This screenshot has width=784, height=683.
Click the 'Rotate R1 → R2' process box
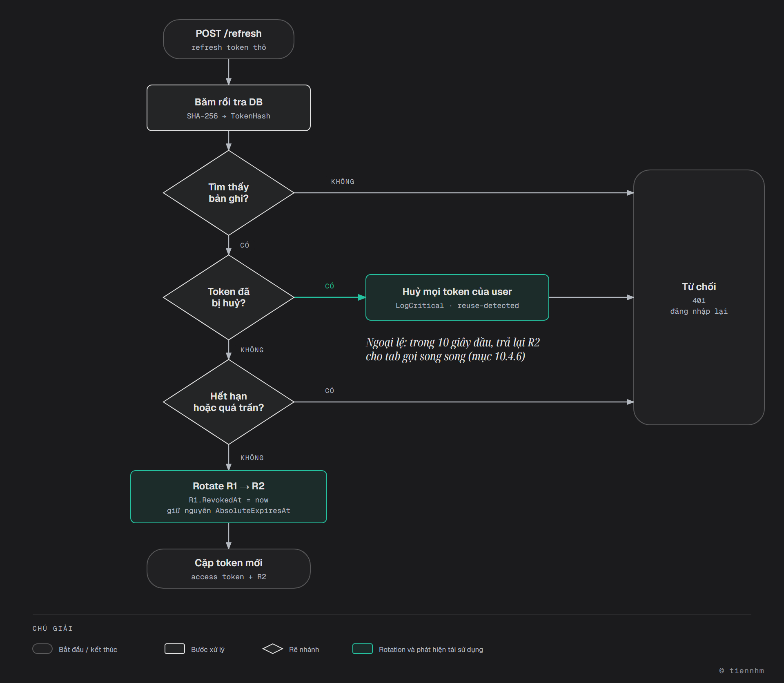coord(228,497)
